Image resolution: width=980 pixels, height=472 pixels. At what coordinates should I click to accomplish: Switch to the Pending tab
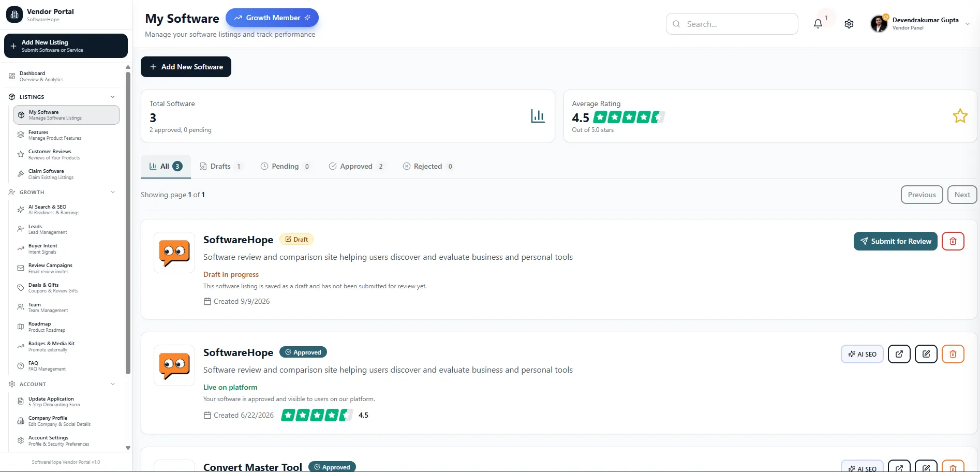pos(285,167)
